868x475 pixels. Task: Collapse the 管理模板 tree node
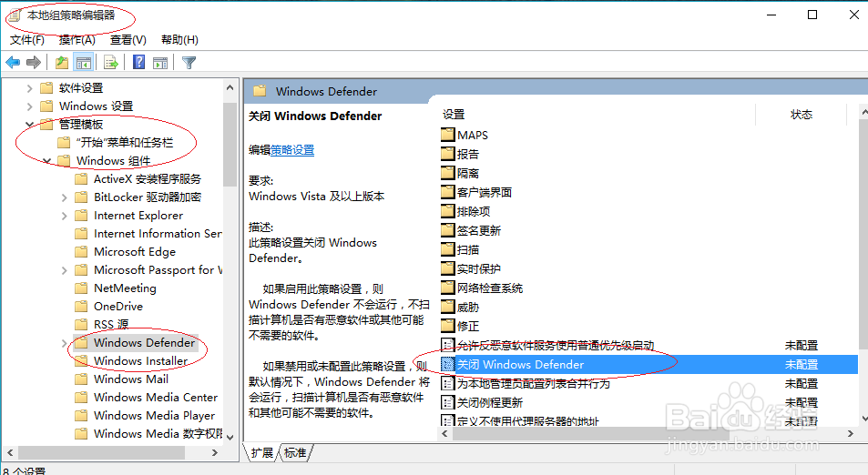30,124
